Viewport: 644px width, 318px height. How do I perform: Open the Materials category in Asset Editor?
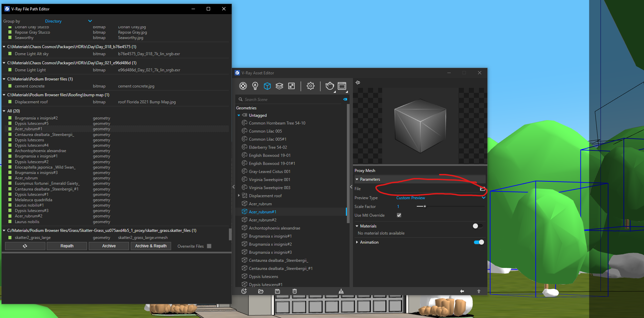(x=243, y=86)
